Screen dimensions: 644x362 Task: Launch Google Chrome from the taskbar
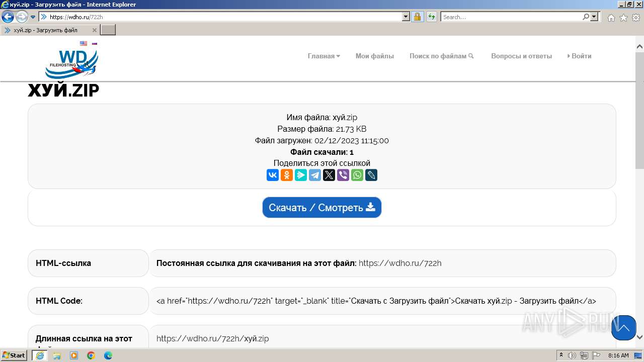click(x=91, y=355)
